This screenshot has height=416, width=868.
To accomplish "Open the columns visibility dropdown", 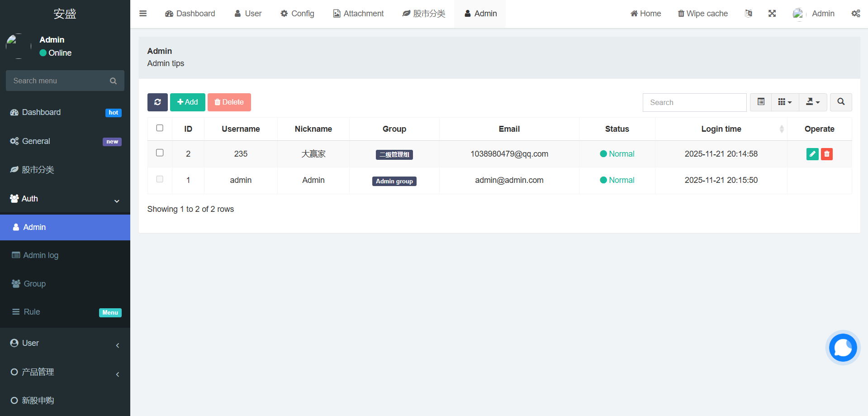I will (x=785, y=102).
